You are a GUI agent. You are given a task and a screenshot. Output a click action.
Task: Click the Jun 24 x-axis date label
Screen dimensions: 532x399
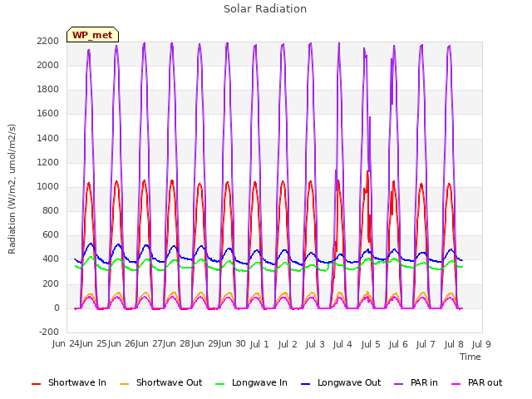coord(66,344)
